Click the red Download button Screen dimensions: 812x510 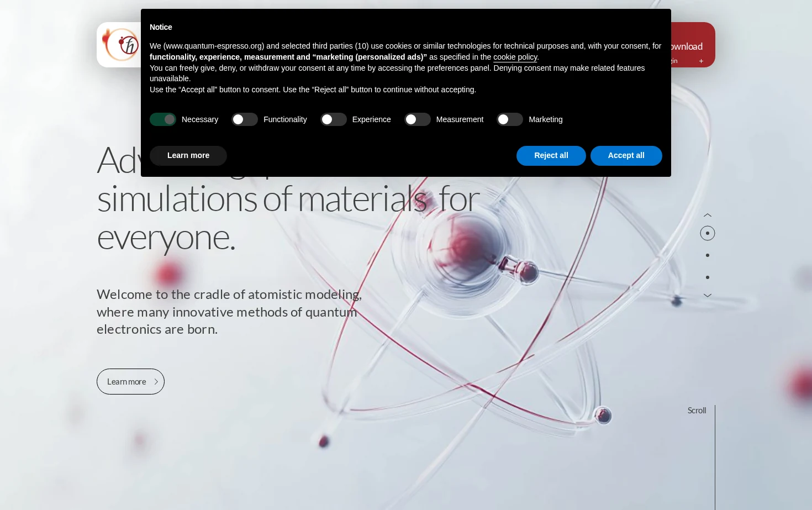point(693,45)
